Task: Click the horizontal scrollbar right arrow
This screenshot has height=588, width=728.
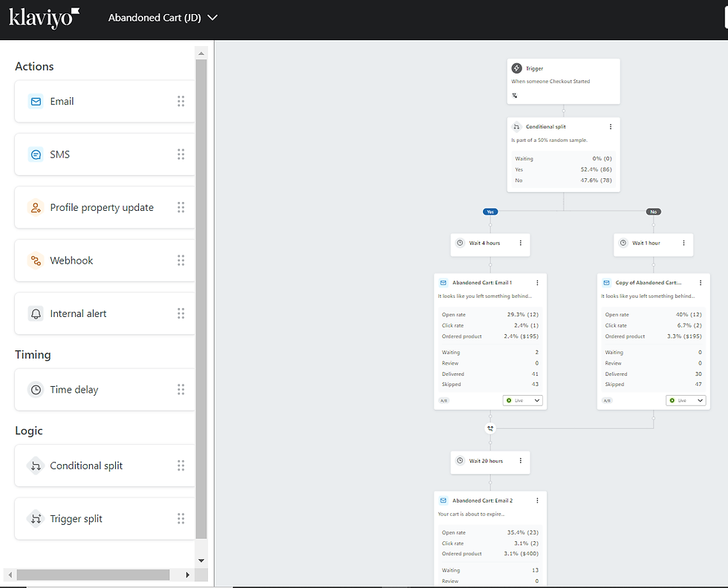Action: 187,575
